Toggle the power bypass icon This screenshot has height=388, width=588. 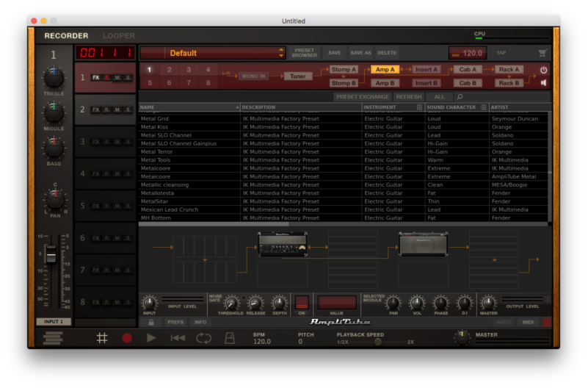(x=543, y=70)
